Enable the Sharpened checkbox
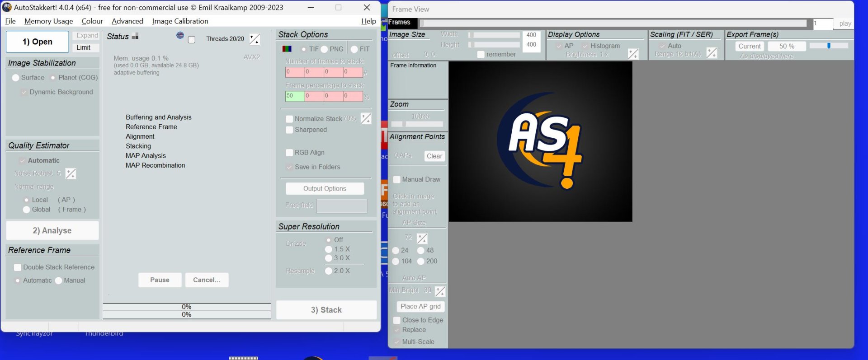This screenshot has height=360, width=868. click(x=289, y=130)
